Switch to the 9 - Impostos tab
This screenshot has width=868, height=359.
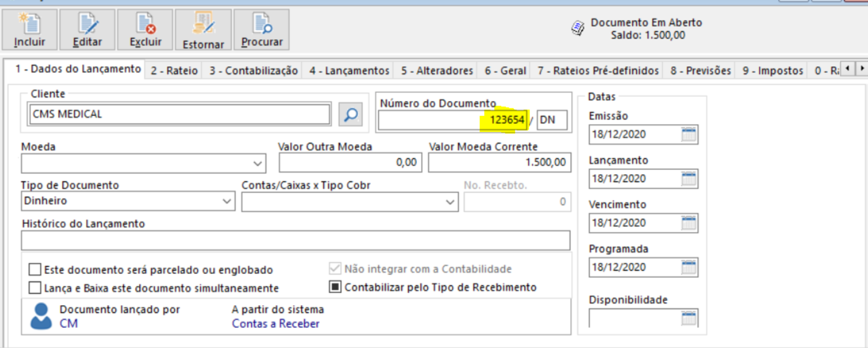773,70
